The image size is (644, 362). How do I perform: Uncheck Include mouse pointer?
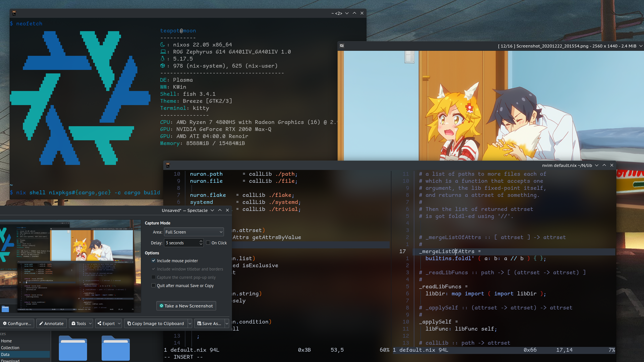click(x=153, y=260)
